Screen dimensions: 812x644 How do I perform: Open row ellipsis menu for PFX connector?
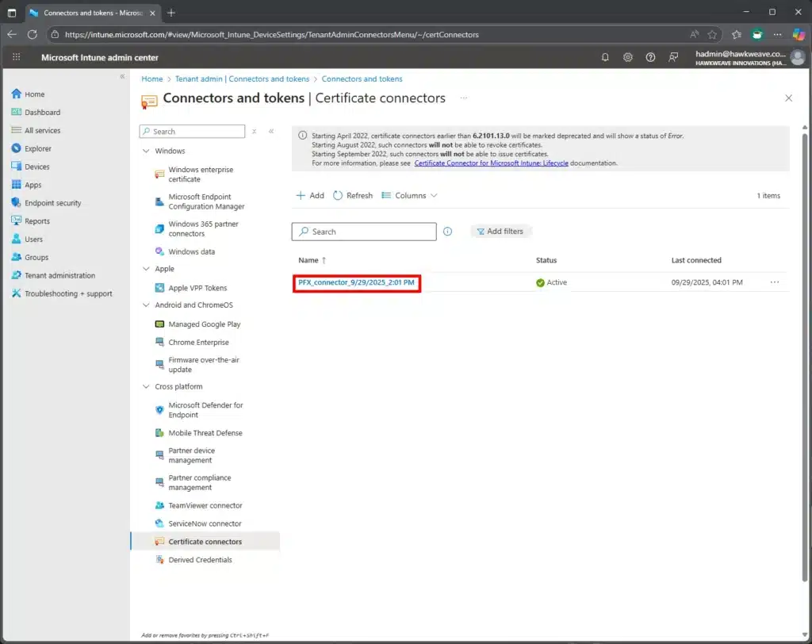coord(774,282)
